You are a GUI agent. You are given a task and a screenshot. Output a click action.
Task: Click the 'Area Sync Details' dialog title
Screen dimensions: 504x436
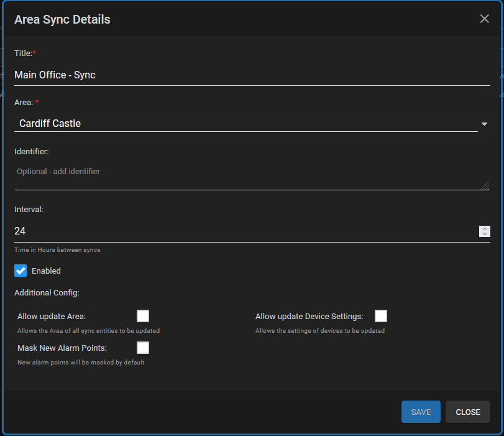tap(62, 19)
